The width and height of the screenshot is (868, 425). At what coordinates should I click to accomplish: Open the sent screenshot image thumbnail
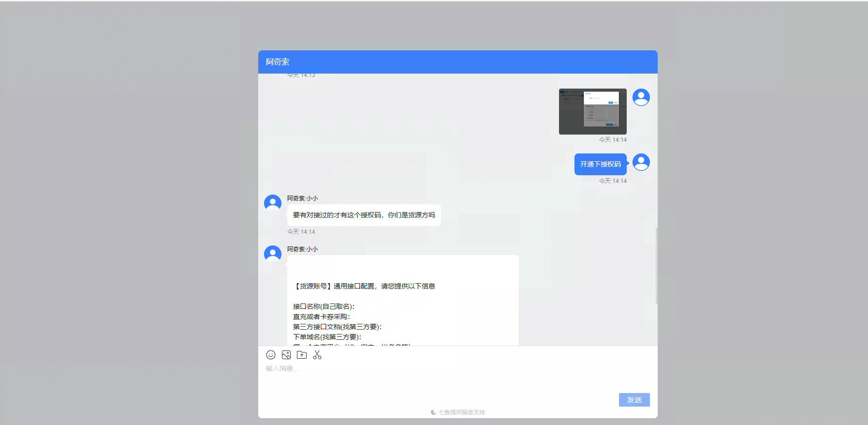(x=592, y=111)
